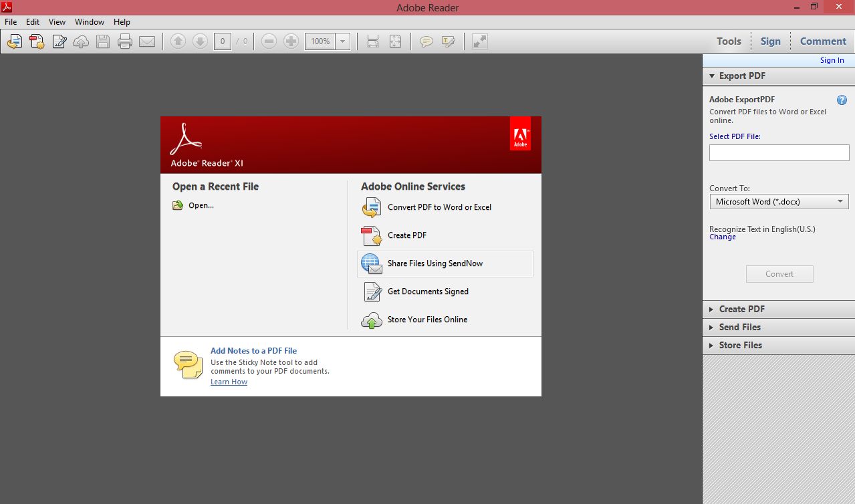Open the Edit menu
This screenshot has width=855, height=504.
tap(33, 22)
